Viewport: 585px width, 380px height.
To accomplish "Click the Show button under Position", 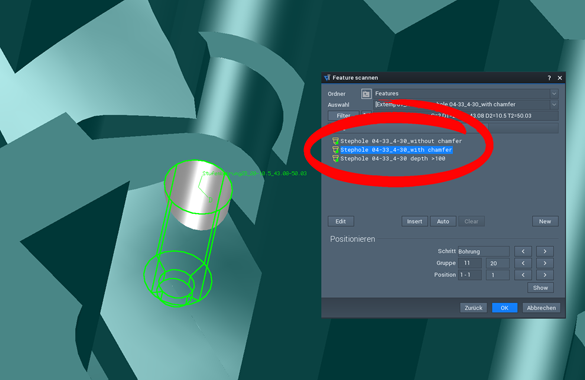I will pyautogui.click(x=541, y=288).
